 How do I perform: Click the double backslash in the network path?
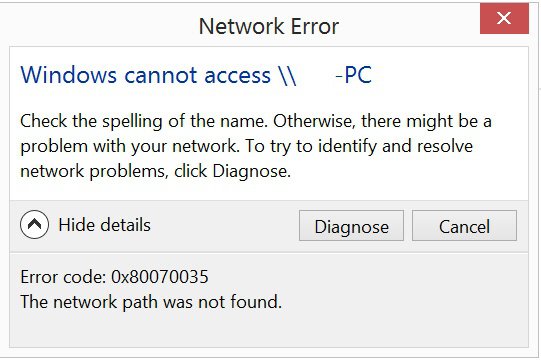[x=288, y=76]
